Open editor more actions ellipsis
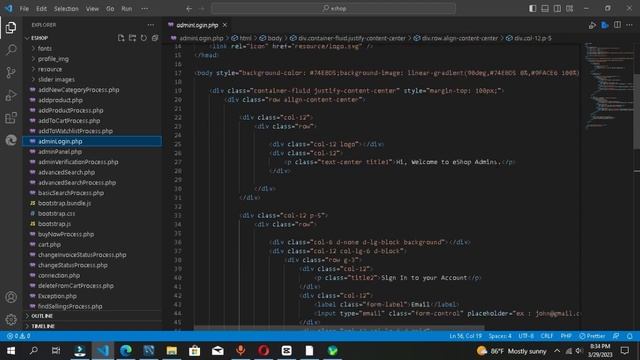 coord(629,25)
